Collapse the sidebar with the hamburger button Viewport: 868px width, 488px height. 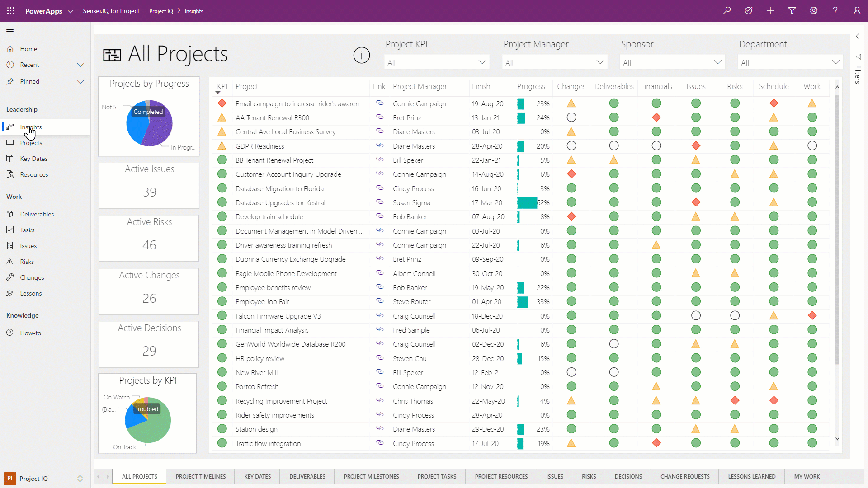coord(10,31)
